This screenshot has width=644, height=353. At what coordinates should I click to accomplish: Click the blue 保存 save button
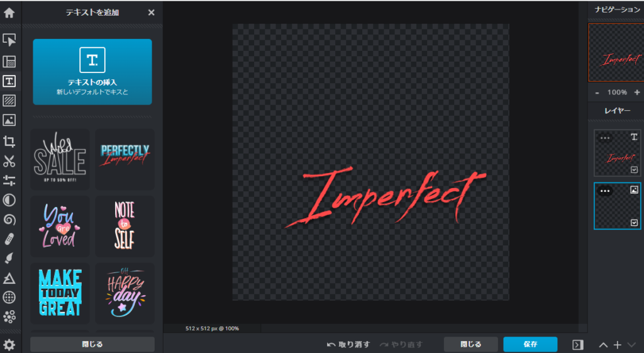pyautogui.click(x=530, y=344)
